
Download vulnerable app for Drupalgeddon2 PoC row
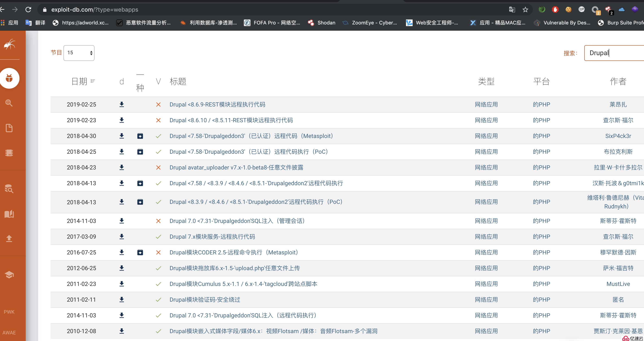click(x=140, y=202)
